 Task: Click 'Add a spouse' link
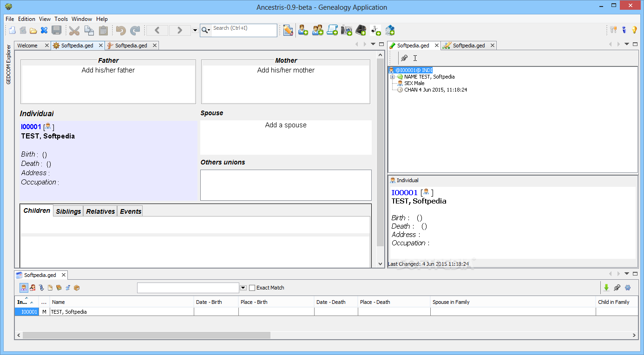(286, 125)
